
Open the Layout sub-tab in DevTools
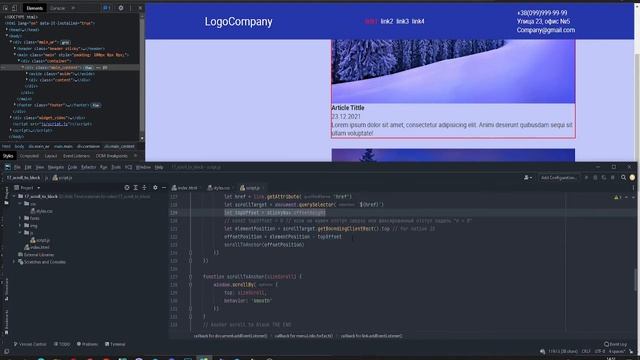[51, 156]
